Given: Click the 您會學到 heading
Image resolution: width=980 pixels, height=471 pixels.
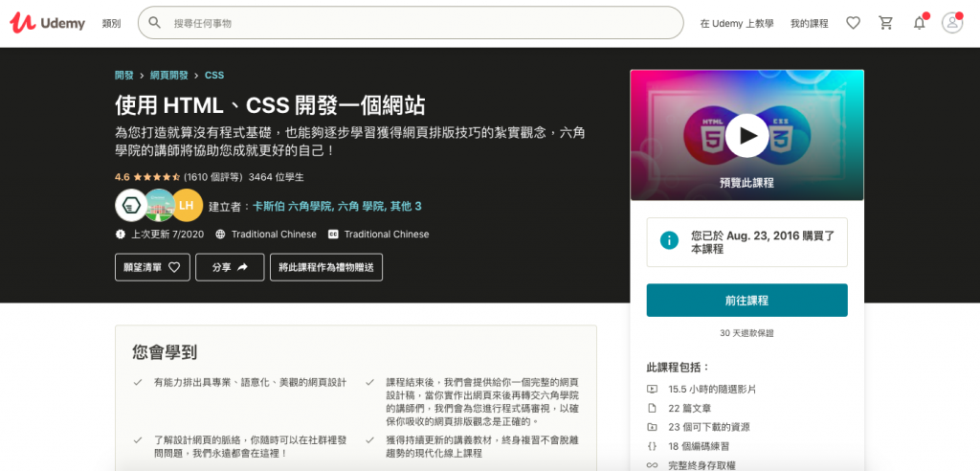Looking at the screenshot, I should (x=165, y=352).
